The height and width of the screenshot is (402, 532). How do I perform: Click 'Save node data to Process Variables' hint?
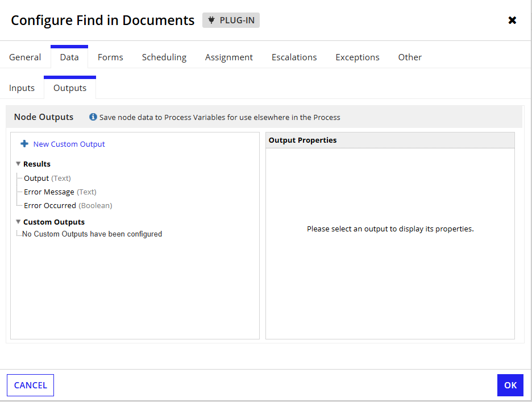219,117
